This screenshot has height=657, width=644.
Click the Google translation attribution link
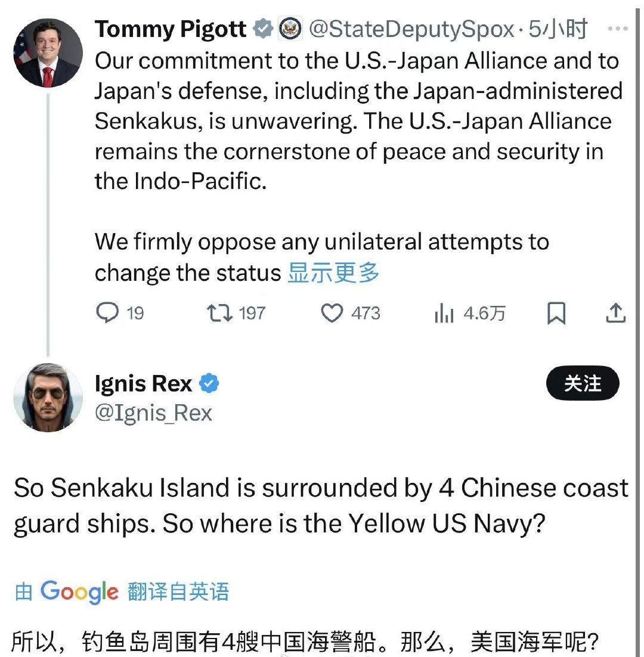click(122, 591)
